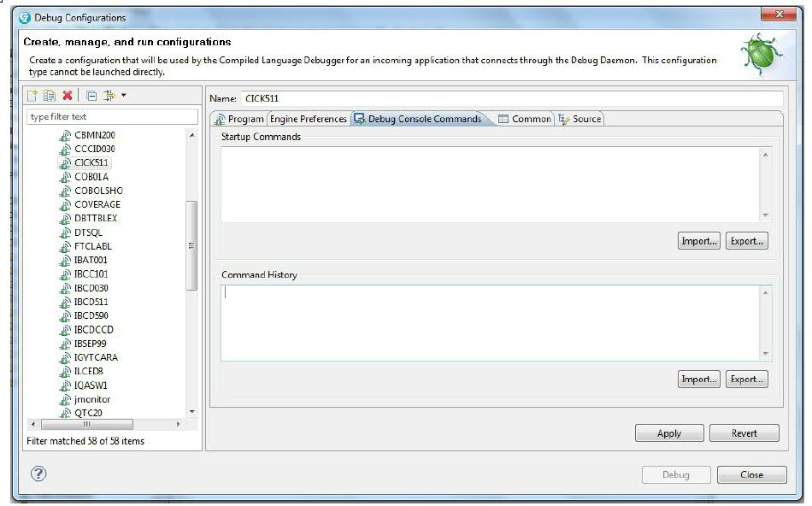Image resolution: width=812 pixels, height=506 pixels.
Task: Open launch configuration filter options icon
Action: coord(110,96)
